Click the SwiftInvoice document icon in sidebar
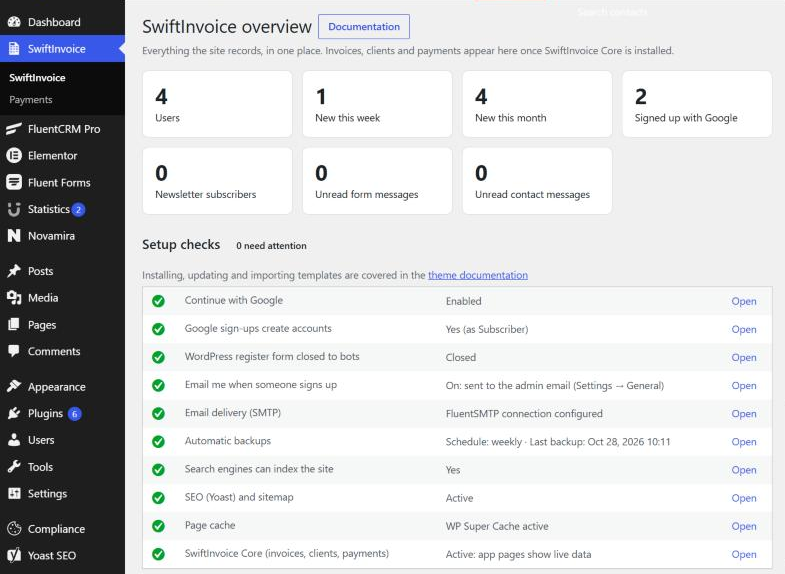This screenshot has height=574, width=785. 14,49
